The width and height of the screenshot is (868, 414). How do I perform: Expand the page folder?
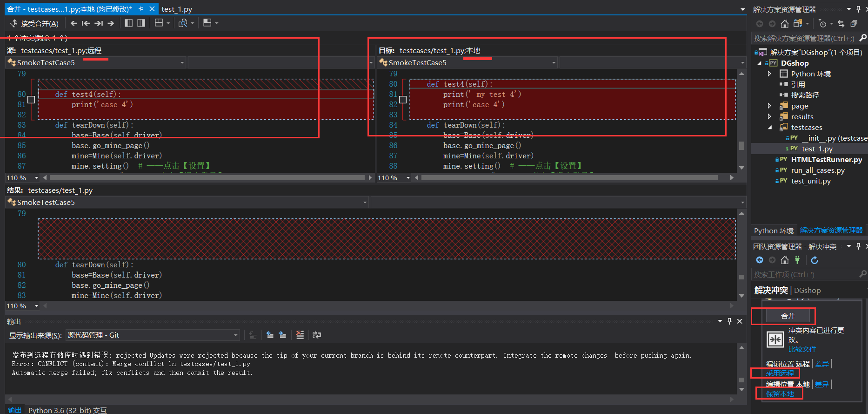[x=769, y=106]
